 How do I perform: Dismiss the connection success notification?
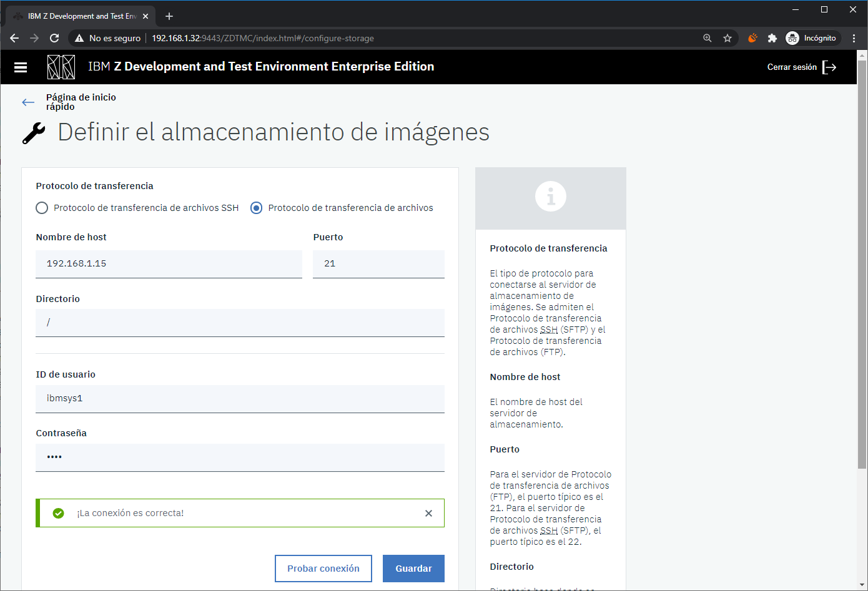tap(428, 513)
